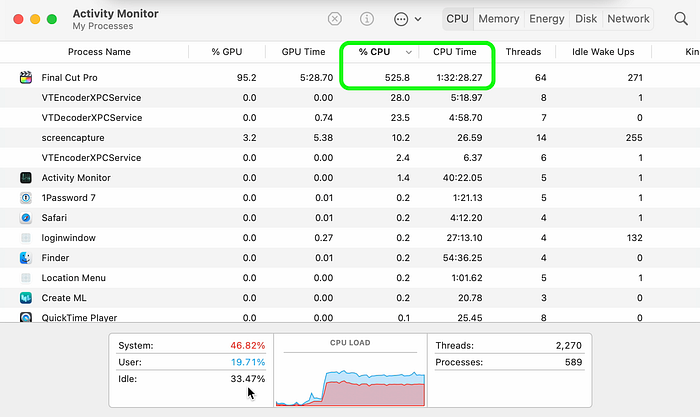Sort by % GPU column header

(x=227, y=52)
